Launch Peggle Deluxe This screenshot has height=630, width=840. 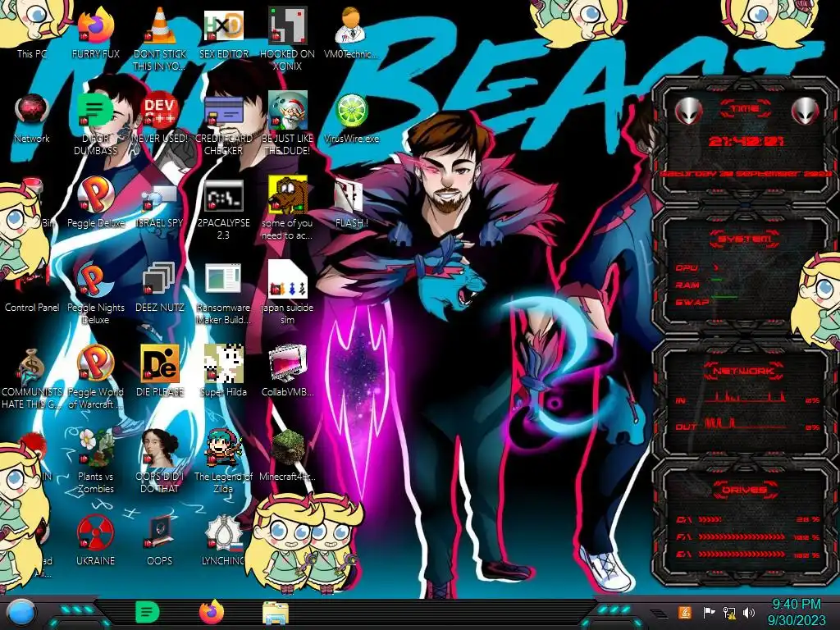[x=95, y=203]
